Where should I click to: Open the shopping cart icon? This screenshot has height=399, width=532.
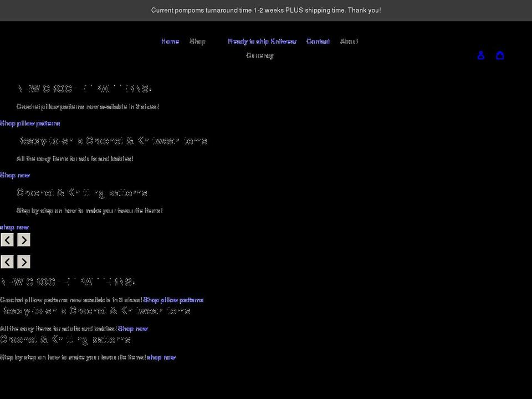click(x=500, y=55)
